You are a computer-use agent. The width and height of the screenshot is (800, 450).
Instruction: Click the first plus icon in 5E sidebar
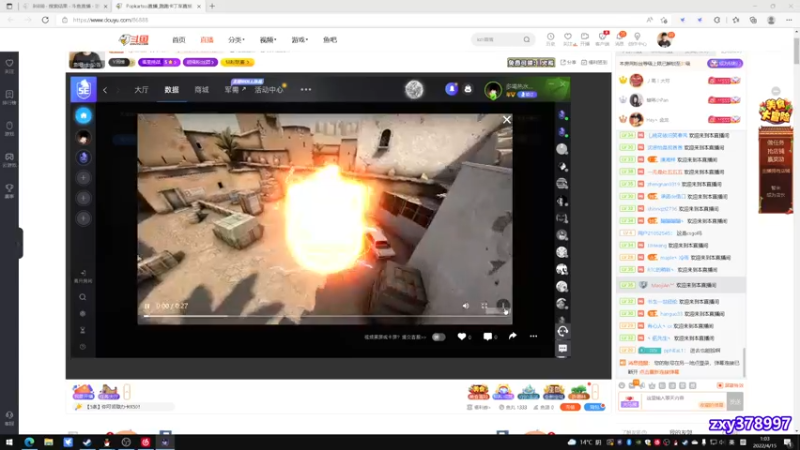[83, 178]
